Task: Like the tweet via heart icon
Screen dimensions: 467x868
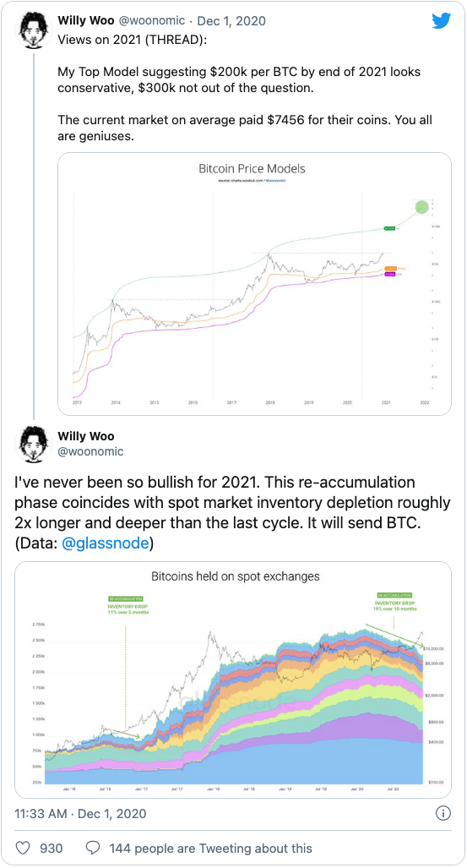Action: 23,848
